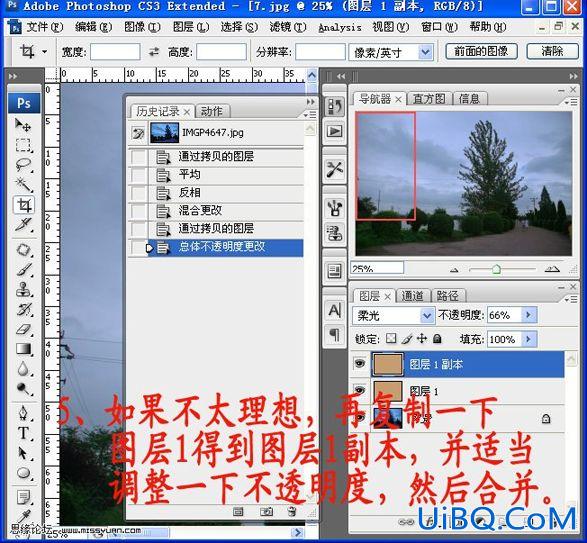587x543 pixels.
Task: Open the 文件 menu
Action: point(44,27)
